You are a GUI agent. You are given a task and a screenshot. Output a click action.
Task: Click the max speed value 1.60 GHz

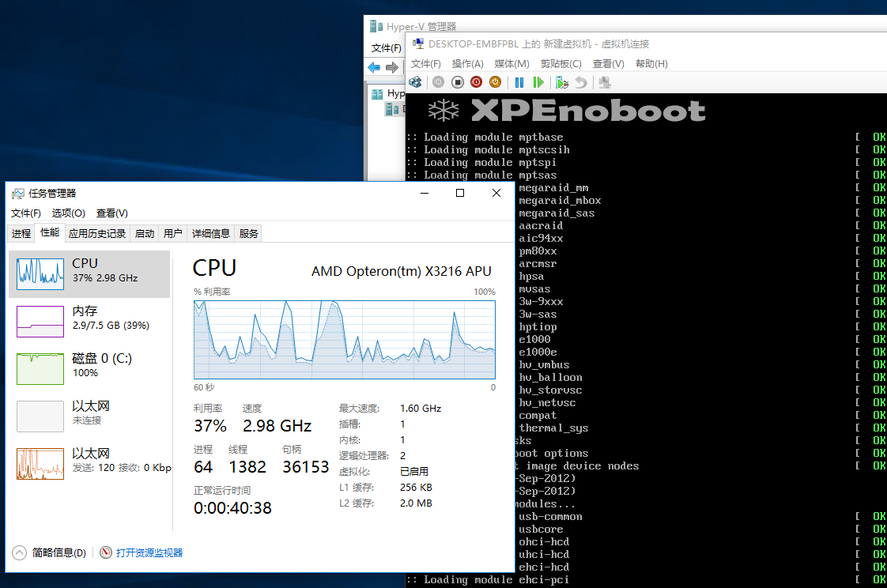(421, 409)
